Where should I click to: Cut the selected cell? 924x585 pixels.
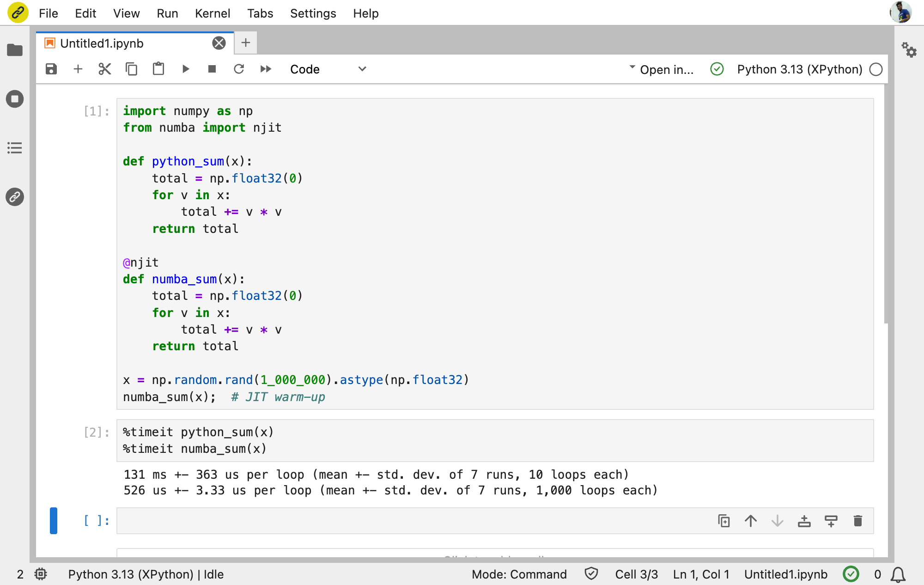[105, 69]
